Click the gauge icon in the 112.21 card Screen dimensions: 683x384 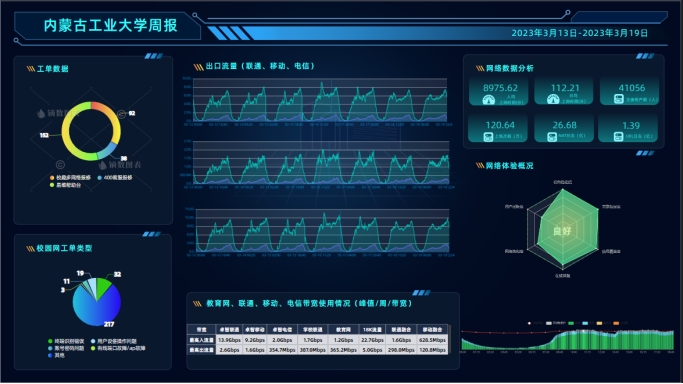[553, 100]
